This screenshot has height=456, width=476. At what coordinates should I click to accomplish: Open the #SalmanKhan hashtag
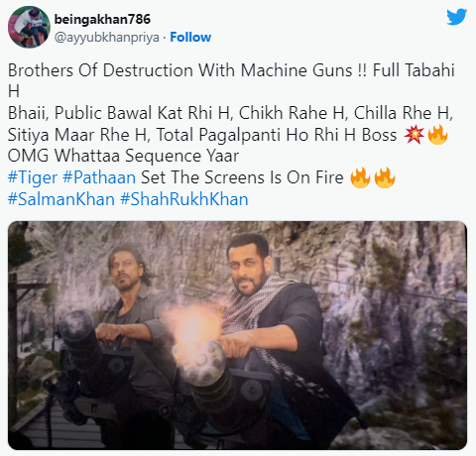tap(61, 199)
